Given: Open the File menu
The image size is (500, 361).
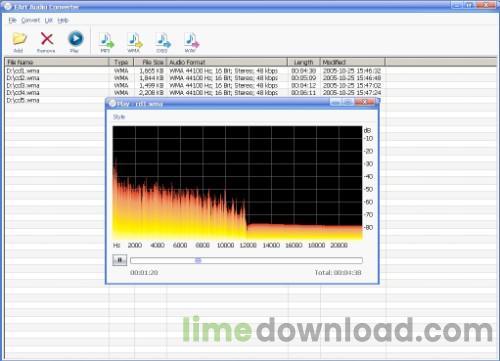Looking at the screenshot, I should 12,20.
